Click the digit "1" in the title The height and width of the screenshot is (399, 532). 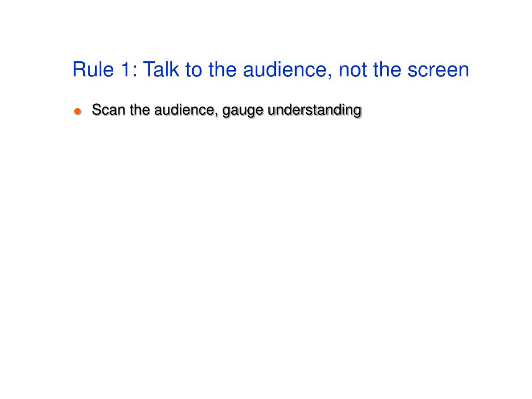click(126, 70)
